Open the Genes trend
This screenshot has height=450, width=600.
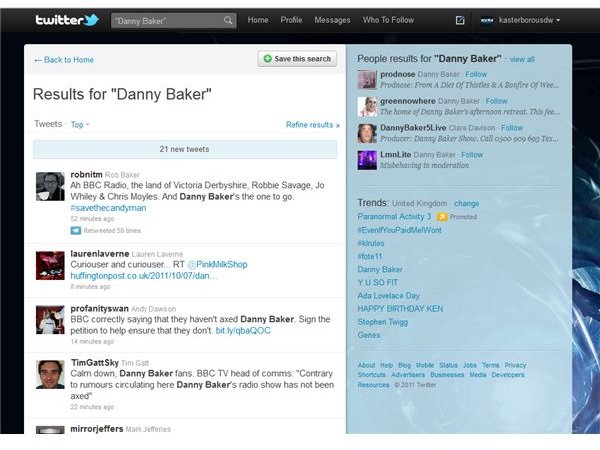(x=369, y=335)
